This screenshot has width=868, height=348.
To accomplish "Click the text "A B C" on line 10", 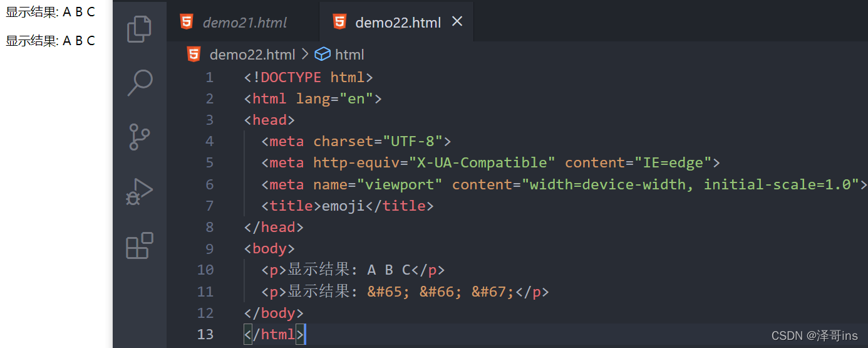I will [x=388, y=270].
